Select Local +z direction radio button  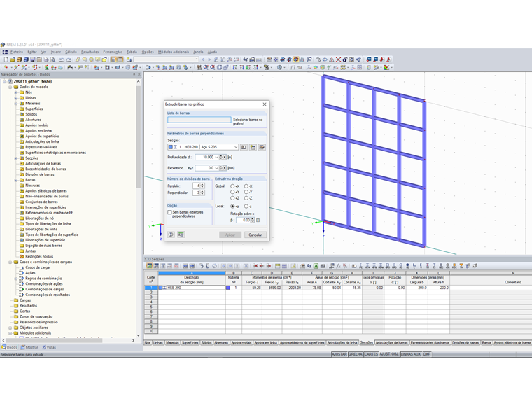(x=232, y=206)
